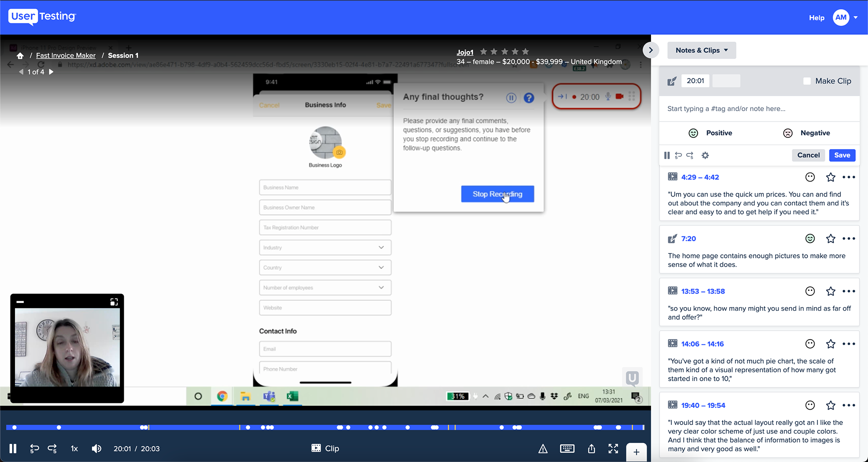This screenshot has height=462, width=868.
Task: Click the note icon on the 7:20 entry
Action: tap(673, 238)
